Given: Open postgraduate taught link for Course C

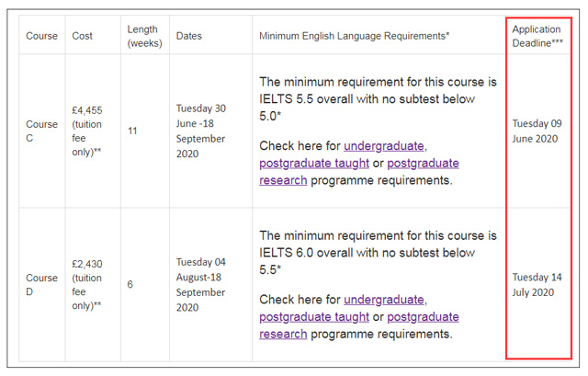Looking at the screenshot, I should [314, 164].
